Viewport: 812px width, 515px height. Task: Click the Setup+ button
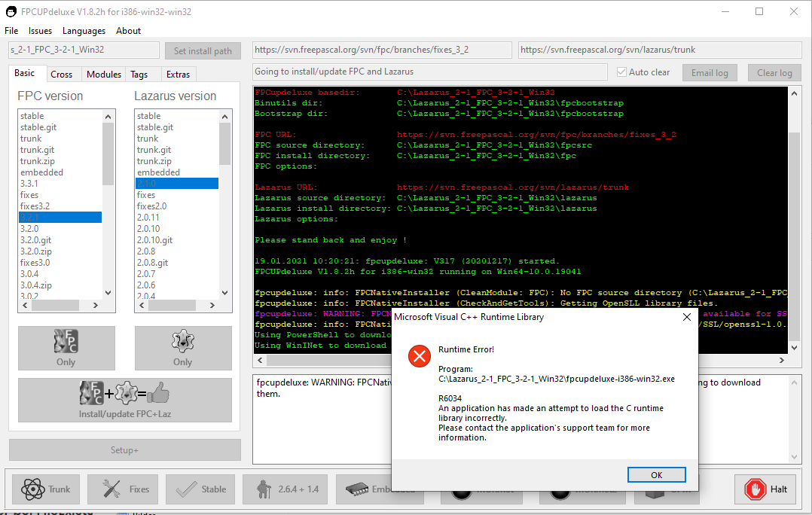click(x=125, y=449)
